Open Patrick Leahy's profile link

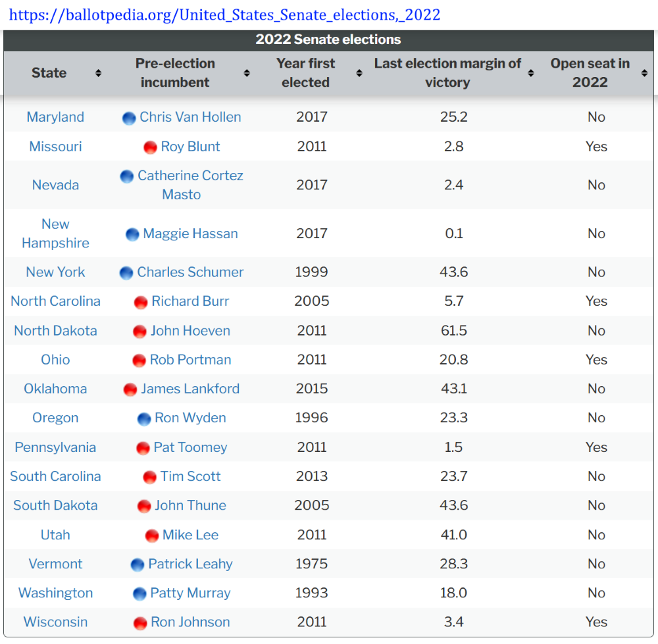click(x=190, y=564)
